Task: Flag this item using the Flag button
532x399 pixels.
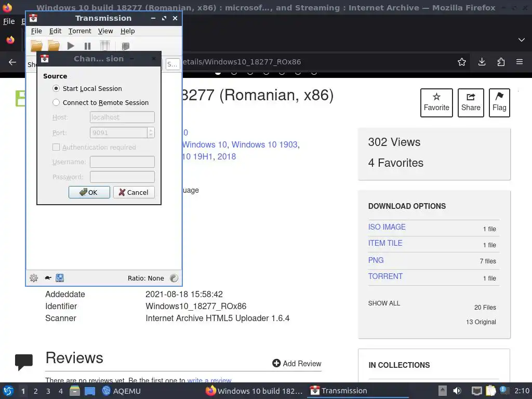Action: (499, 103)
